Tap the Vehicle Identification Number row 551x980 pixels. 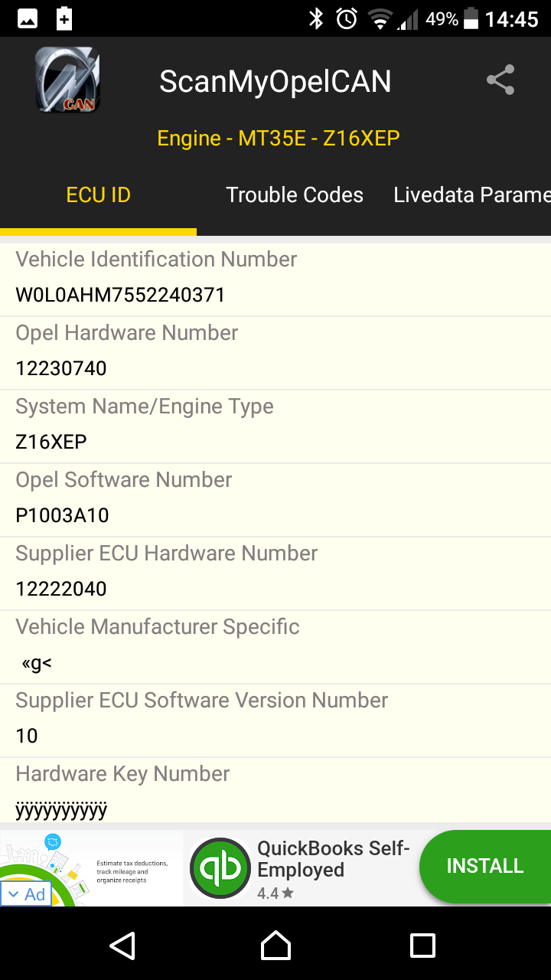pyautogui.click(x=275, y=280)
